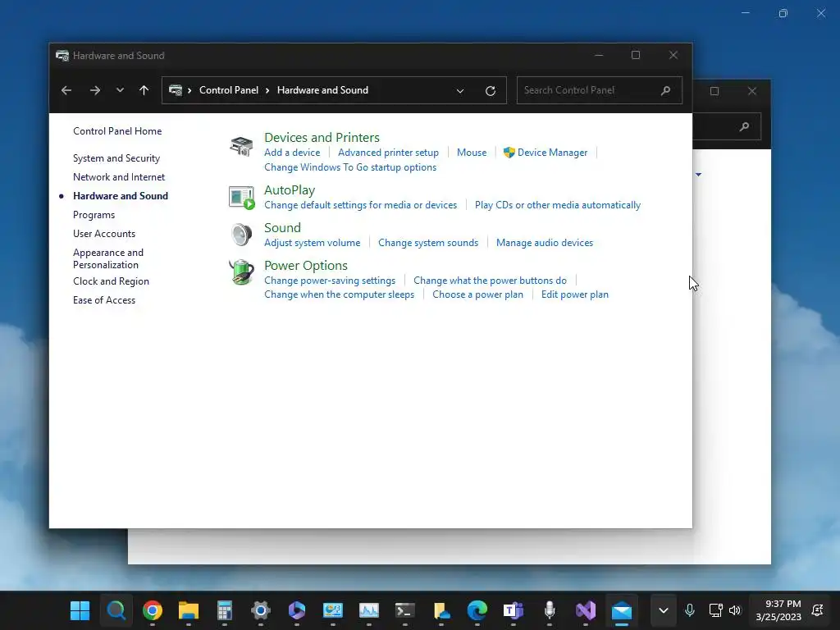Click Adjust system volume link

[313, 243]
